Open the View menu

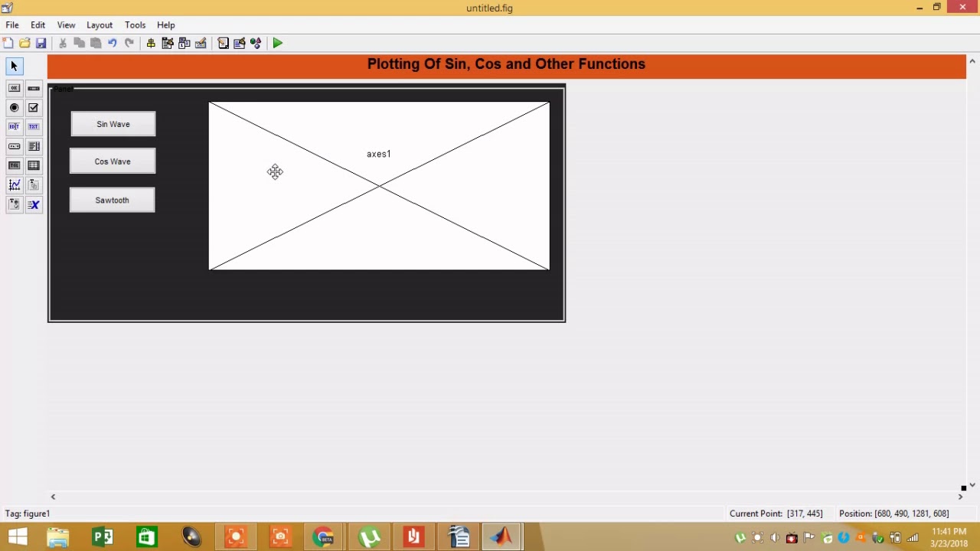pos(66,25)
